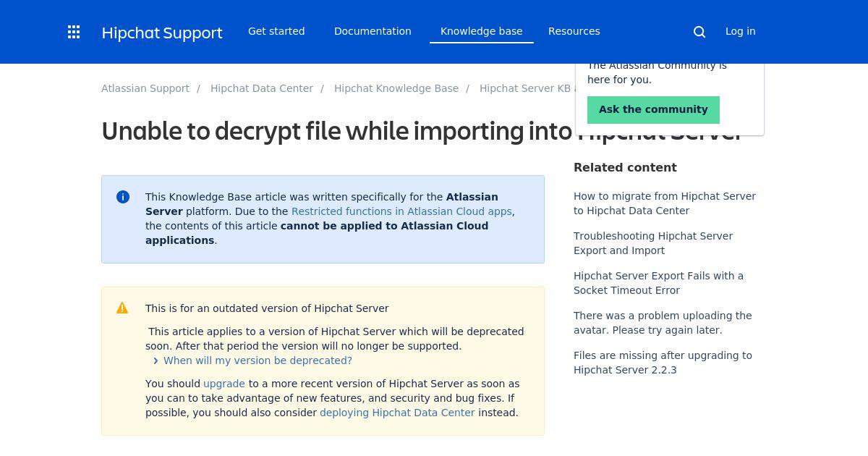The image size is (868, 456).
Task: Open Hipchat Server KB breadcrumb
Action: (527, 88)
